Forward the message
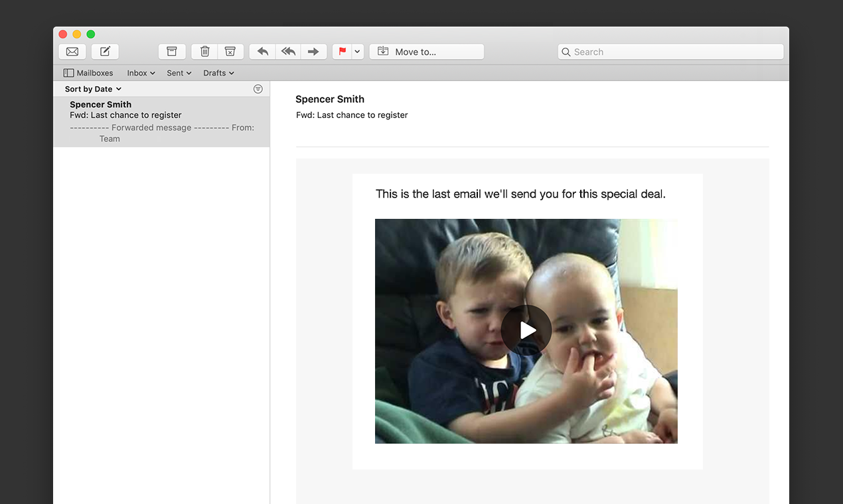Image resolution: width=843 pixels, height=504 pixels. click(314, 52)
